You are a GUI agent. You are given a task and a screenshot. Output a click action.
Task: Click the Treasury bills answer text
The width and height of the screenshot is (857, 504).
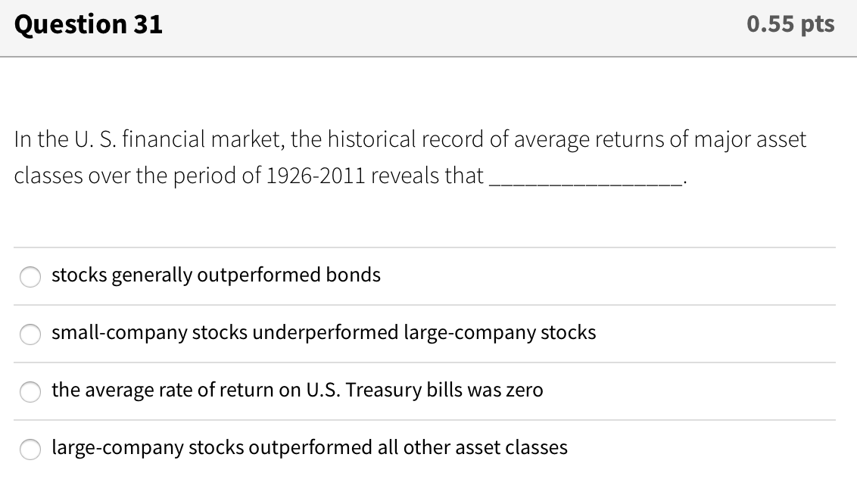pyautogui.click(x=298, y=390)
